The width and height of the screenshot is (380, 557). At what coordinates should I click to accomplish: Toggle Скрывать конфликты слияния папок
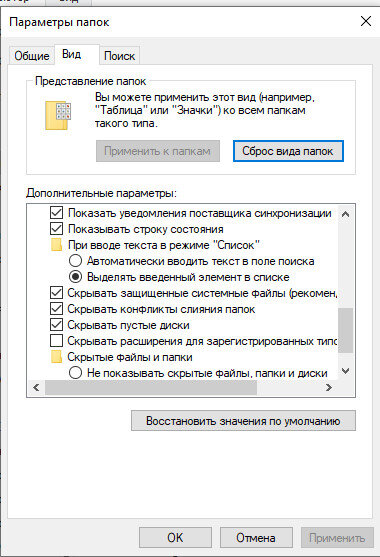pos(56,309)
